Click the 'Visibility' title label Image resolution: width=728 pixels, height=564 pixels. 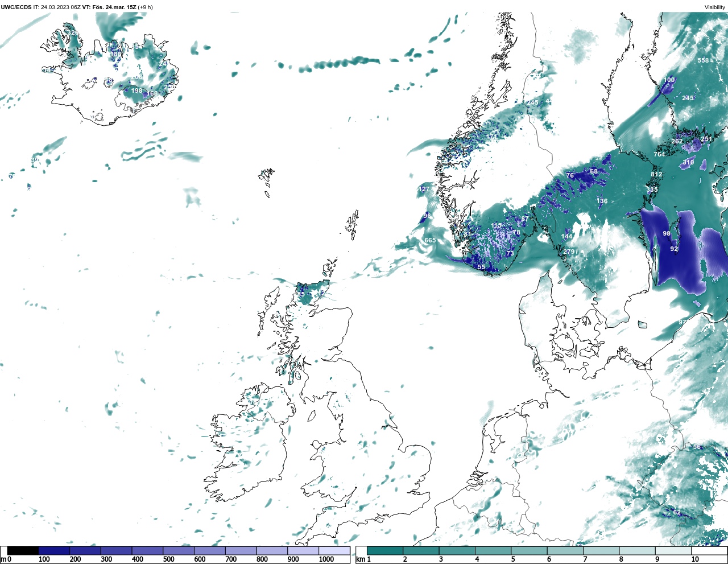(714, 7)
